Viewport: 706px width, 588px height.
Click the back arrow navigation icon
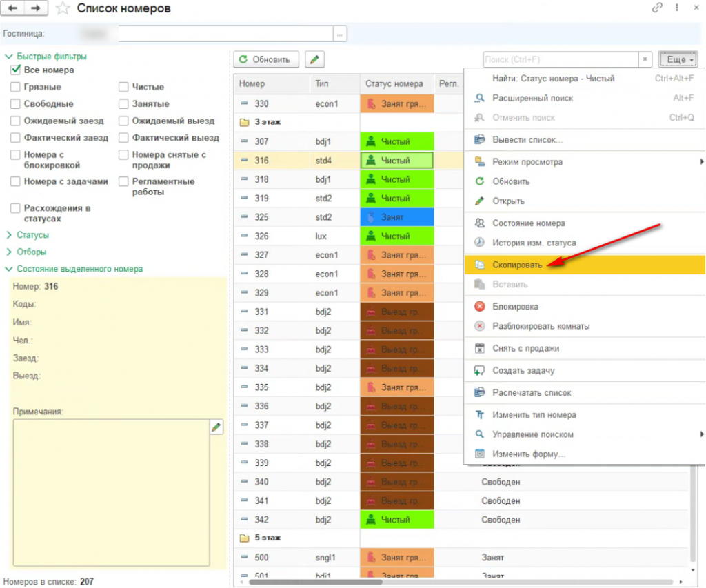tap(12, 8)
